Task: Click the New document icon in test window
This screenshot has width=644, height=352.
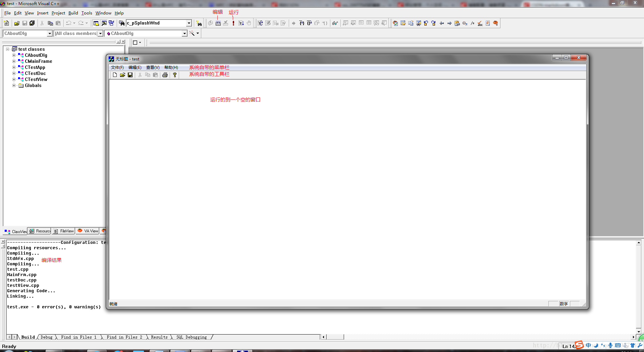Action: click(115, 75)
